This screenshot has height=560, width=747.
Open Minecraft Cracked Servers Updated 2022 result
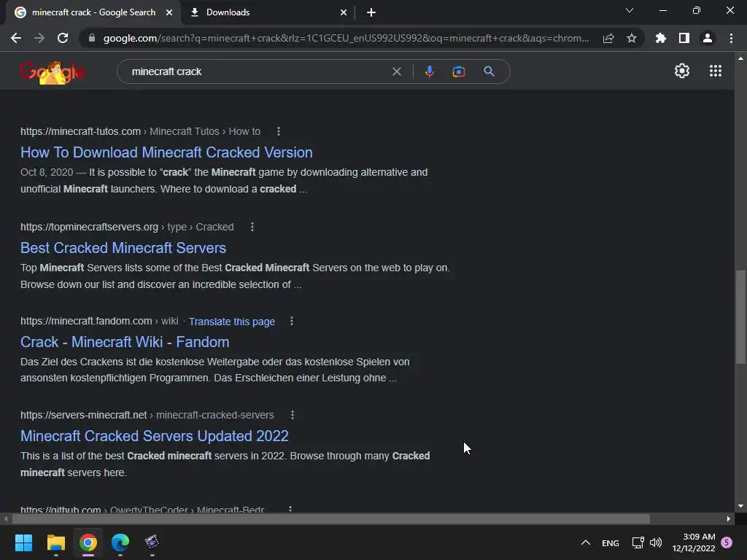[x=155, y=436]
